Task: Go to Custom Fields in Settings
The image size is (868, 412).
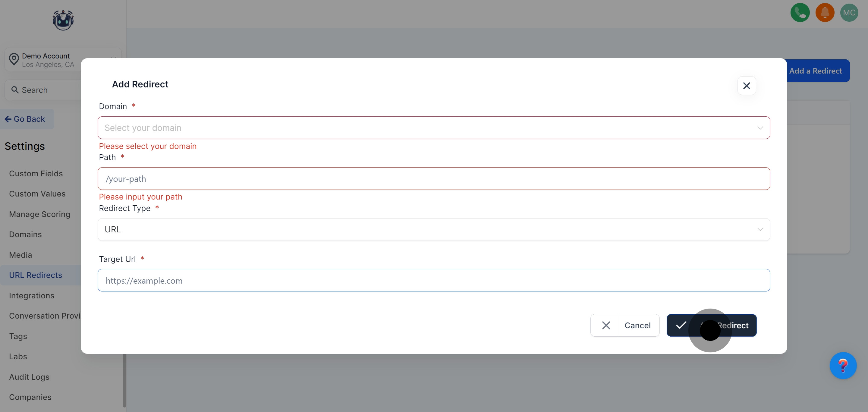Action: click(36, 174)
